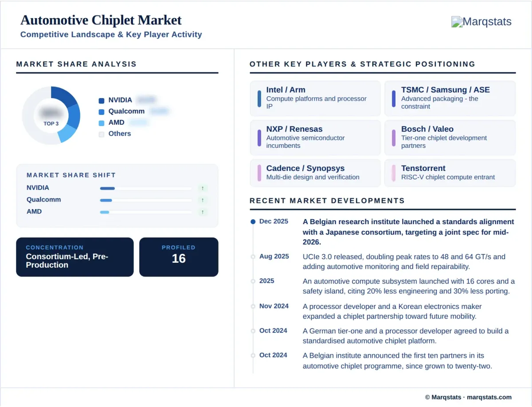Click the AMD legend color swatch
The image size is (532, 407).
[x=102, y=123]
